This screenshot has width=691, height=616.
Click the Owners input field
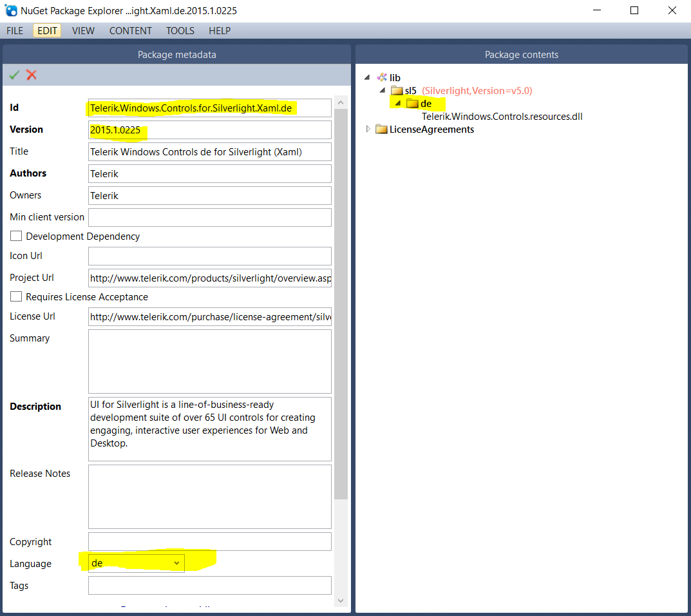tap(210, 196)
